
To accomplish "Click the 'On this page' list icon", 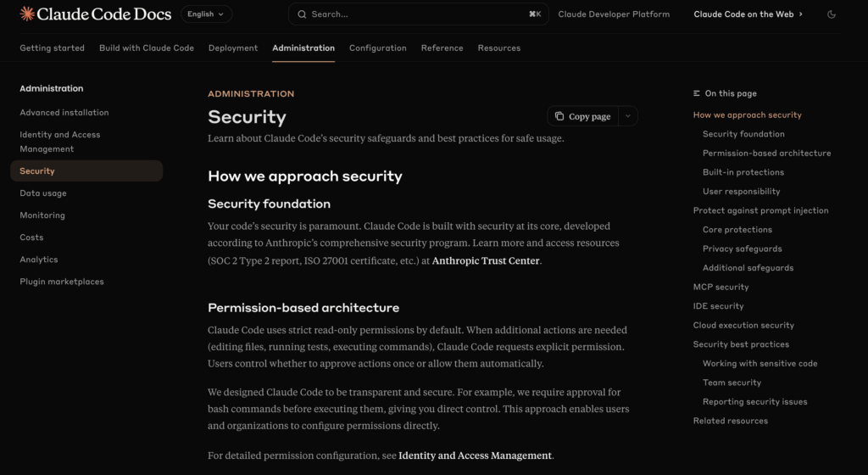I will 697,93.
